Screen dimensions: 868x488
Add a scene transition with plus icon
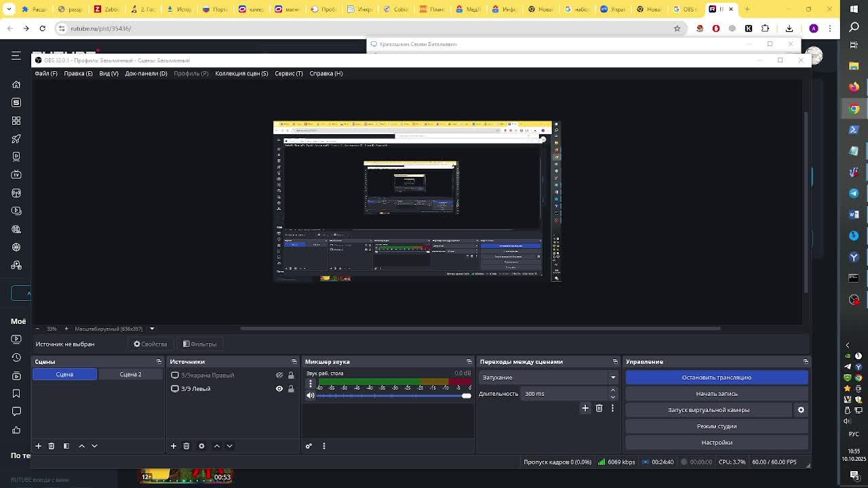(x=585, y=408)
